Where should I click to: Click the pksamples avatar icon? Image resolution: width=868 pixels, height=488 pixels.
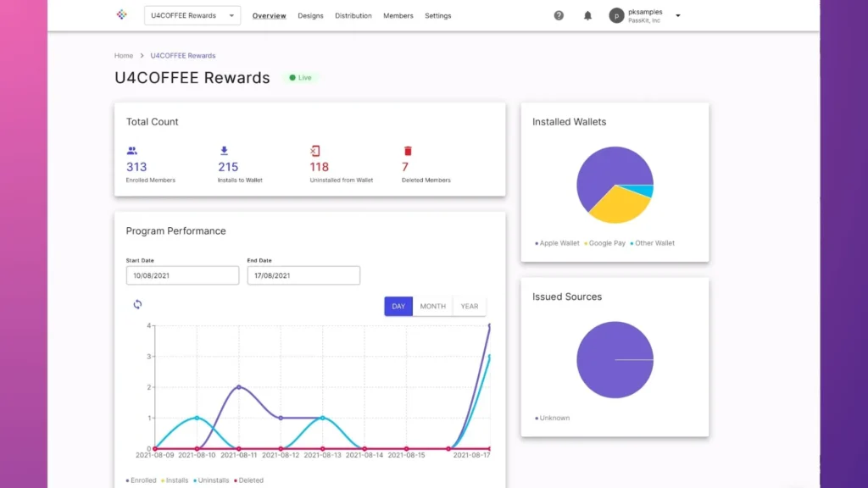[x=616, y=15]
